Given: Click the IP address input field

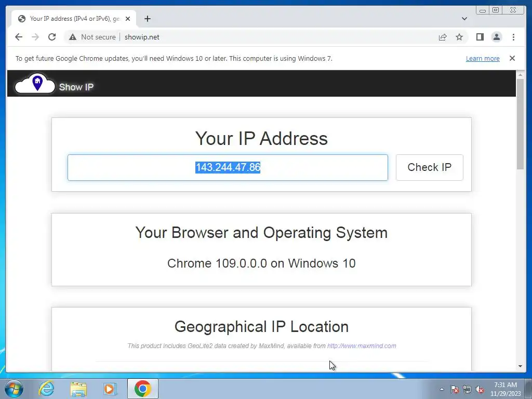Looking at the screenshot, I should (228, 168).
